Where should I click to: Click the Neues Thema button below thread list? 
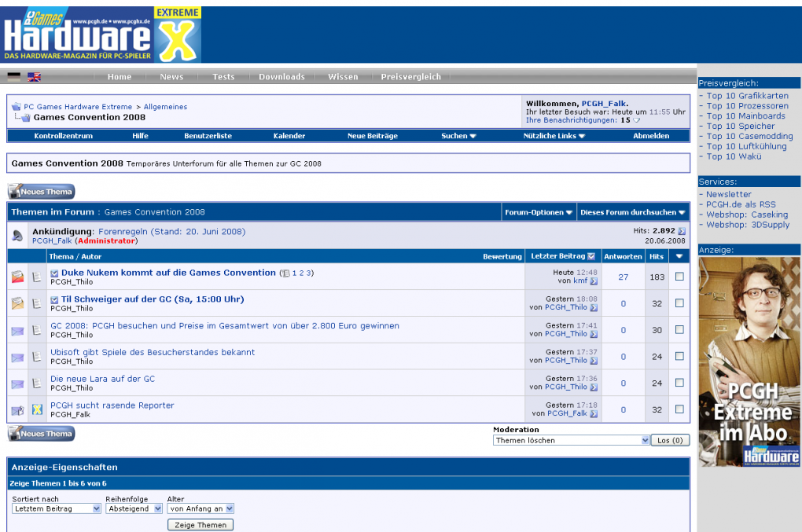pyautogui.click(x=42, y=433)
